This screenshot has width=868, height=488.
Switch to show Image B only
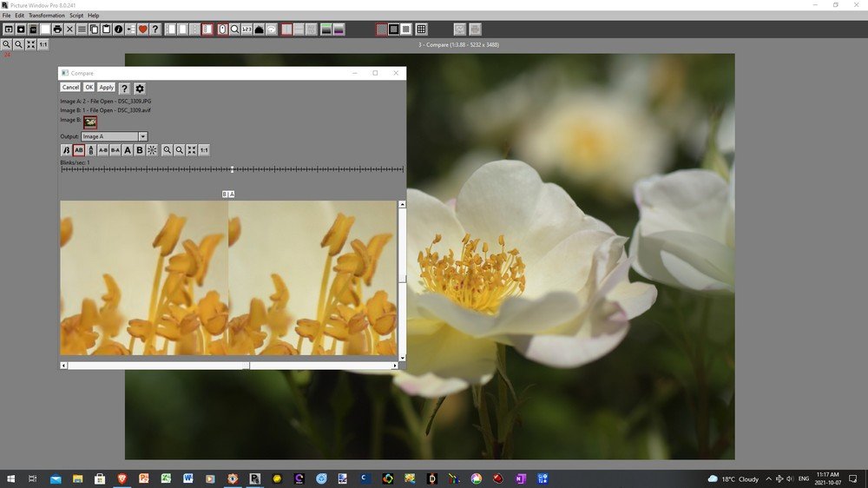[x=140, y=150]
